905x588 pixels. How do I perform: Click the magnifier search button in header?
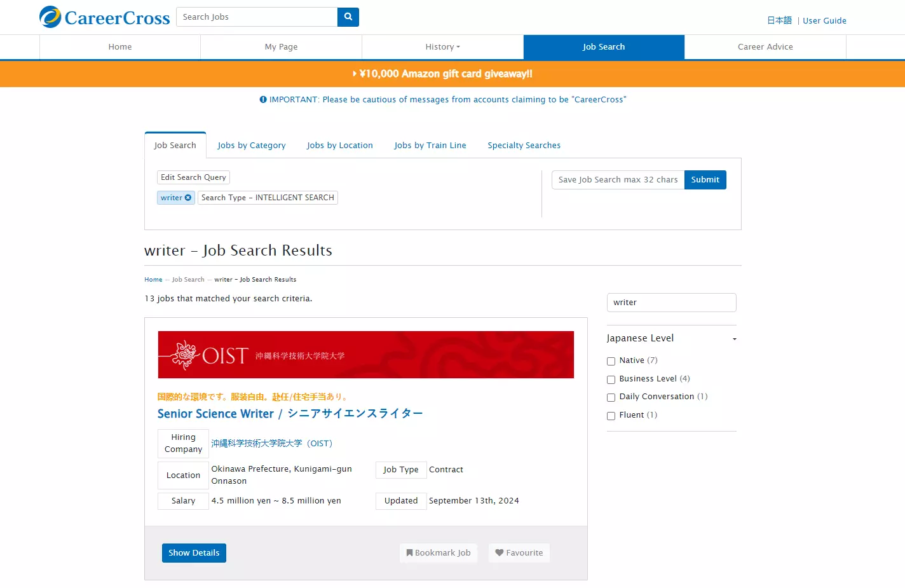[348, 17]
